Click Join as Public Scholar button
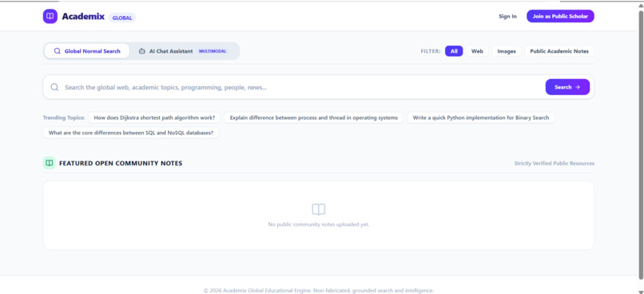 tap(560, 17)
